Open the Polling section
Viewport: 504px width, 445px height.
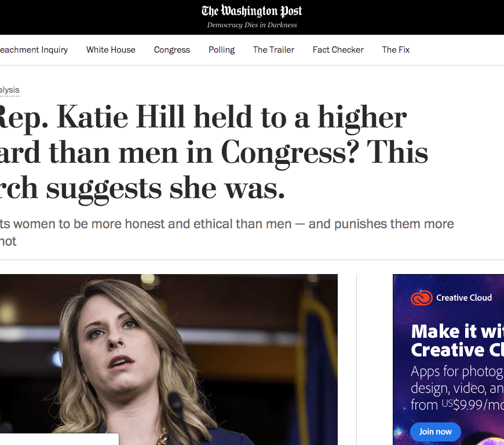coord(221,50)
